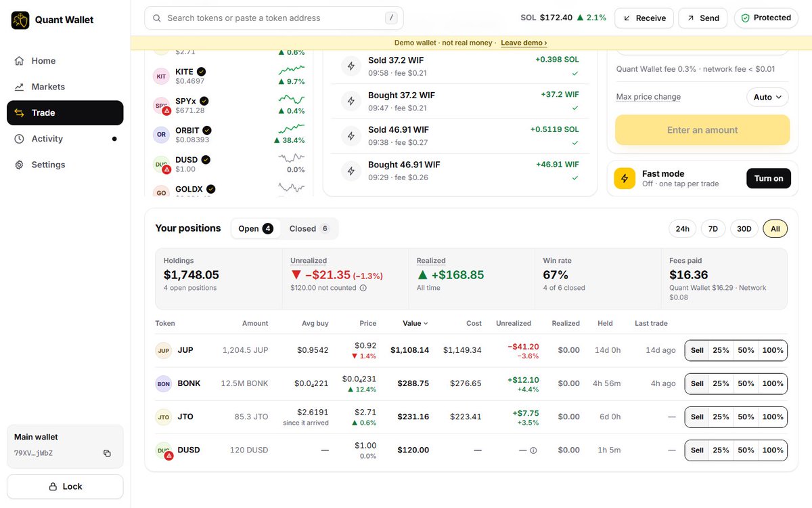Select DUSD token avatar in the watchlist
This screenshot has width=812, height=508.
161,165
